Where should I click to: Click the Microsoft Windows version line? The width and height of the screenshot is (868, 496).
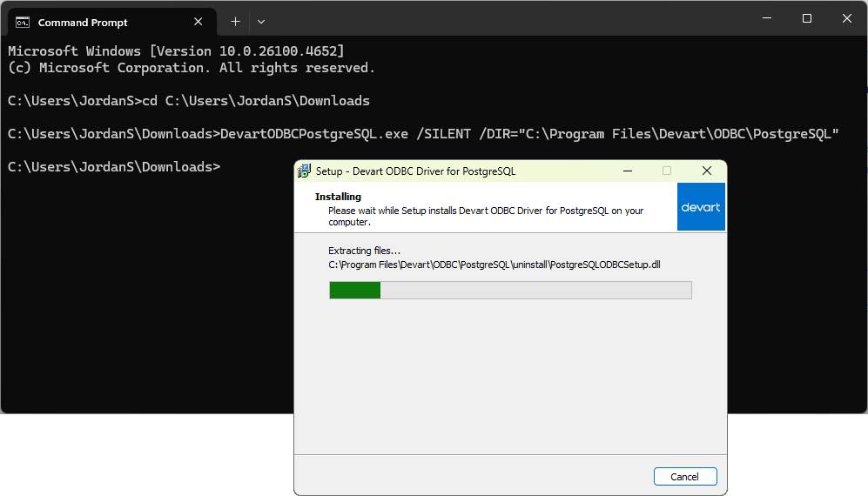coord(176,51)
